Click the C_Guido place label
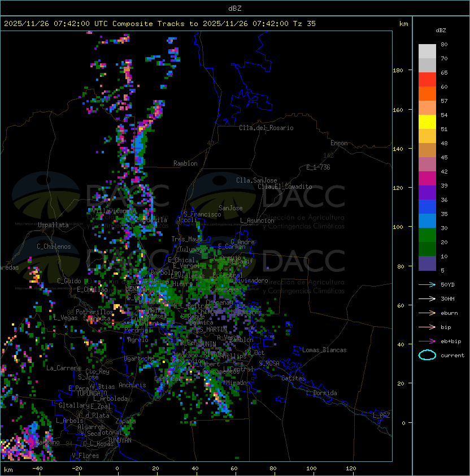Viewport: 470px width, 476px height. click(69, 281)
